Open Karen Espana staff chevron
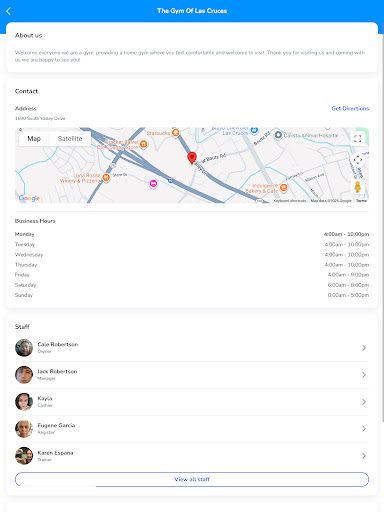384x512 pixels. coord(364,456)
